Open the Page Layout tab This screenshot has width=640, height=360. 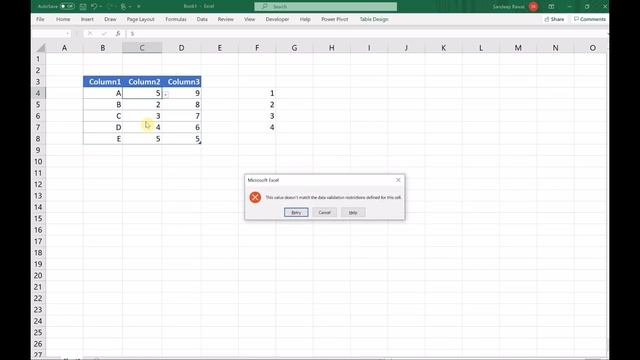click(x=140, y=19)
